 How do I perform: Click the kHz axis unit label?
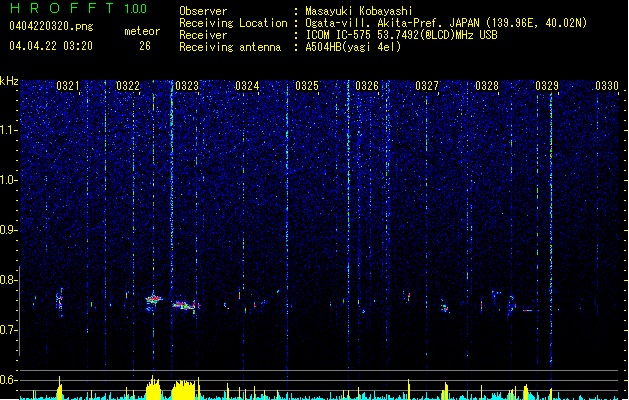pyautogui.click(x=9, y=81)
